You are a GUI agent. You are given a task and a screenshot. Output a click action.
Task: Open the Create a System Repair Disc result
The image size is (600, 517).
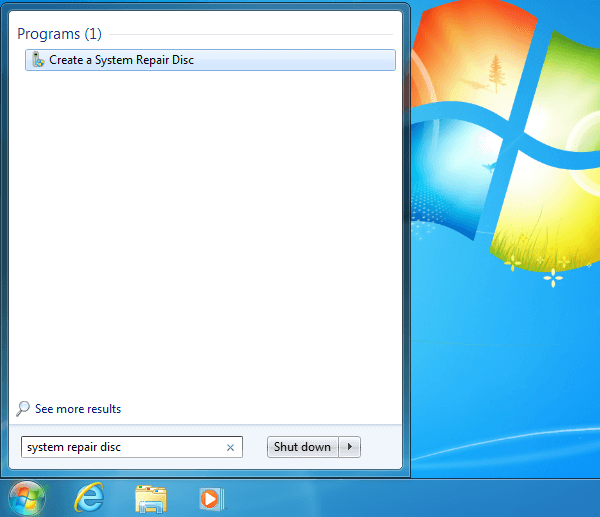(x=210, y=60)
